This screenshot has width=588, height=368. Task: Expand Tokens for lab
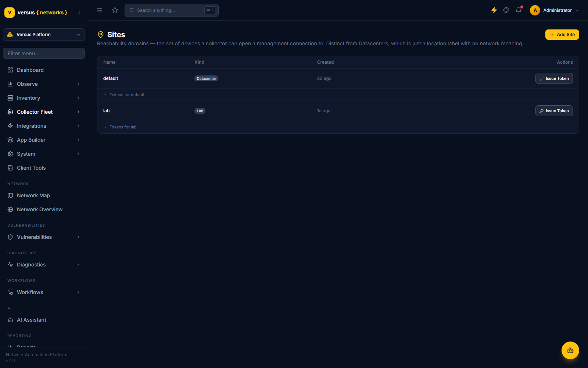[120, 127]
